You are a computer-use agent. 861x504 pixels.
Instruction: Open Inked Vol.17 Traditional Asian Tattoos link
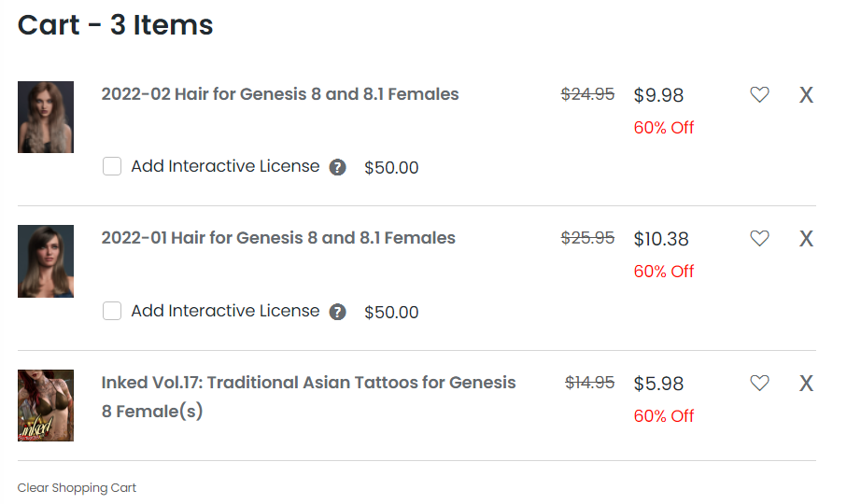tap(308, 383)
